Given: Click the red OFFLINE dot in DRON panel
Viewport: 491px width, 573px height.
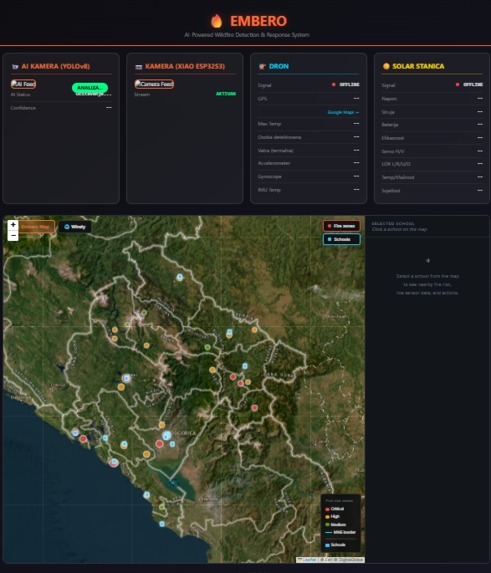Looking at the screenshot, I should tap(334, 84).
